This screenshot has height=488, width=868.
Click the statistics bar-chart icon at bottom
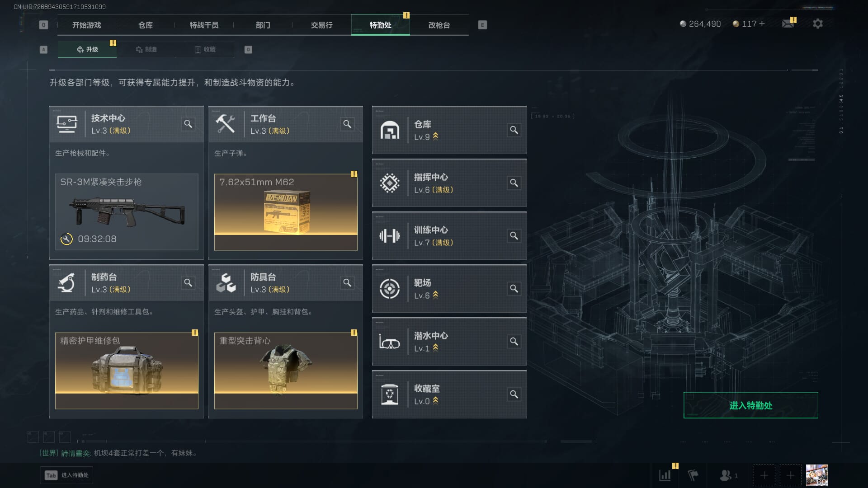[665, 475]
